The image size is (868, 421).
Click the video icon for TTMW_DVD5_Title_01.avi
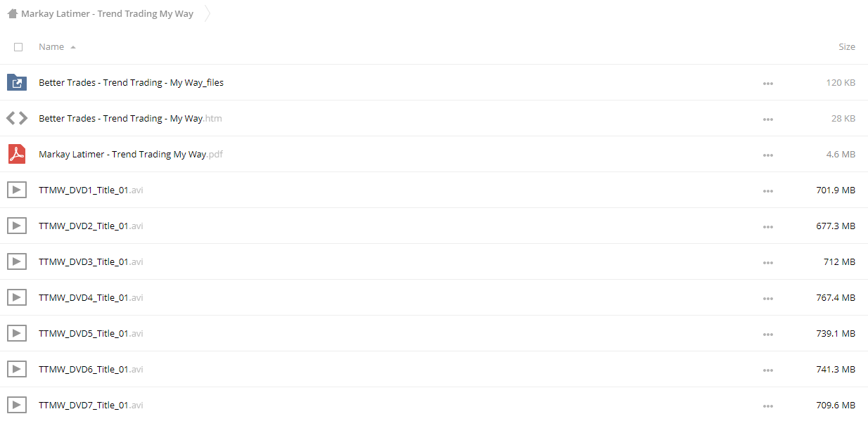tap(17, 333)
